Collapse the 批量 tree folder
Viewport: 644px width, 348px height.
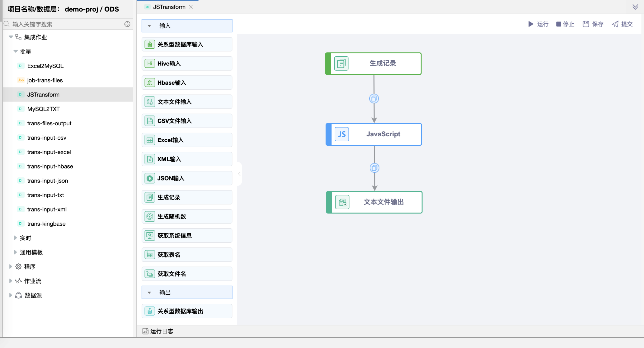pos(15,51)
